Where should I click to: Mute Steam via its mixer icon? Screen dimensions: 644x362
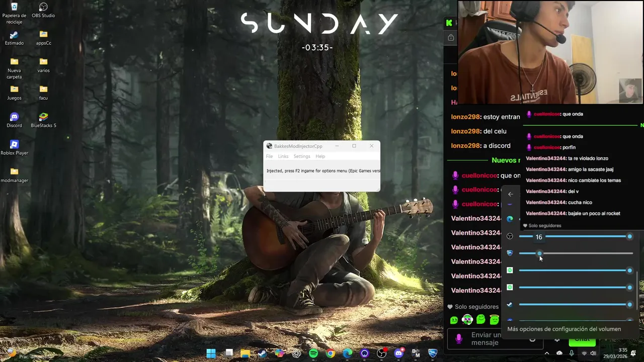(x=510, y=305)
